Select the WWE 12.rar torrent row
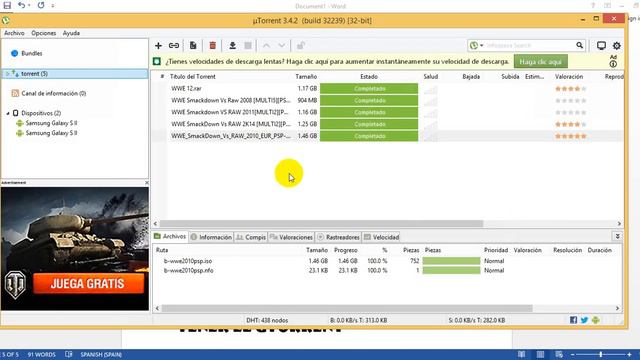 click(x=387, y=89)
